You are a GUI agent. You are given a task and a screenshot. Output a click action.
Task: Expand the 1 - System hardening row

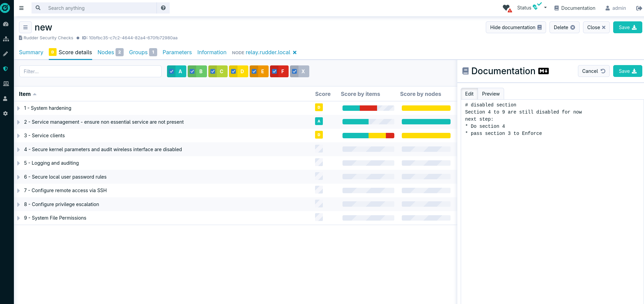pyautogui.click(x=19, y=108)
